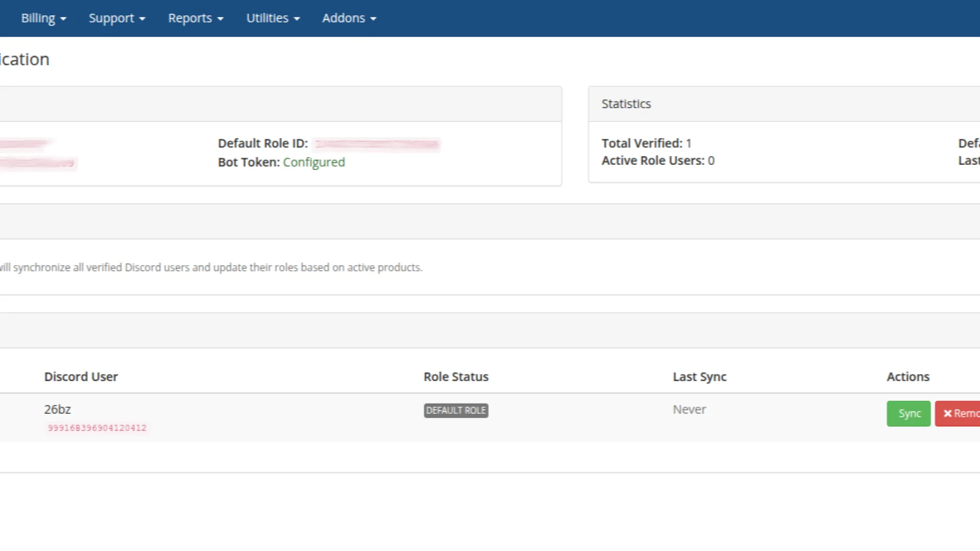Click the Discord ID 999168396904120412
980x551 pixels.
pos(97,428)
